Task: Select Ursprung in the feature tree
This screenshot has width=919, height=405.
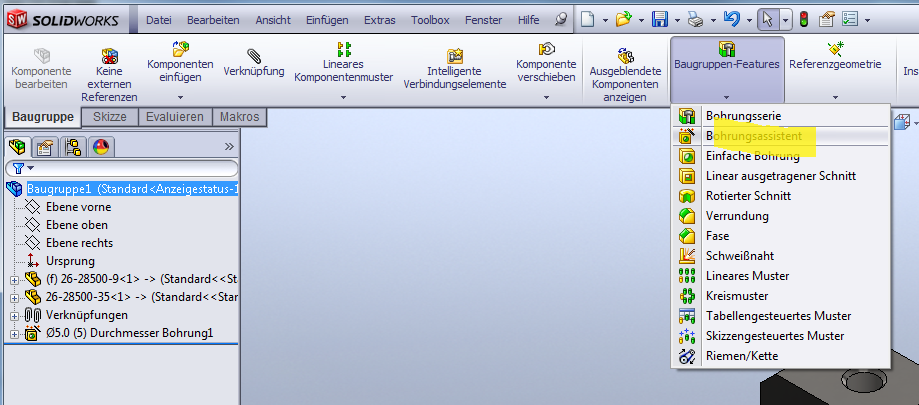Action: 70,261
